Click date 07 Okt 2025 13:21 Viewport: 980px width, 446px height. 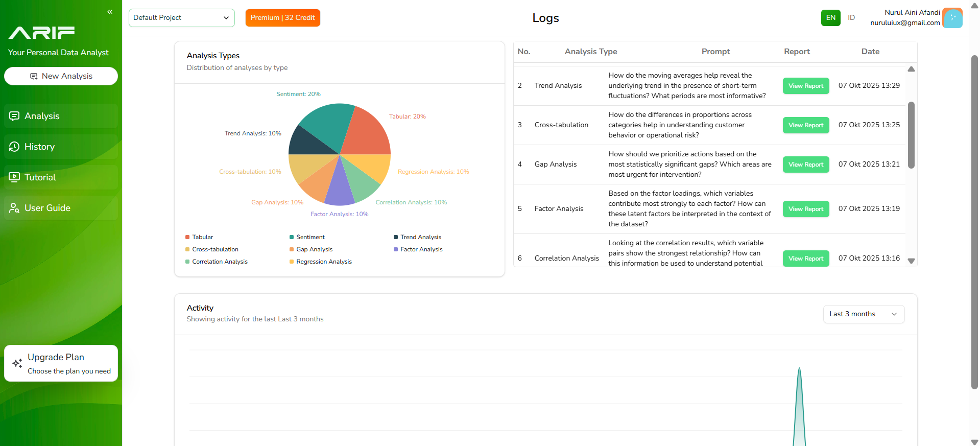pyautogui.click(x=869, y=164)
